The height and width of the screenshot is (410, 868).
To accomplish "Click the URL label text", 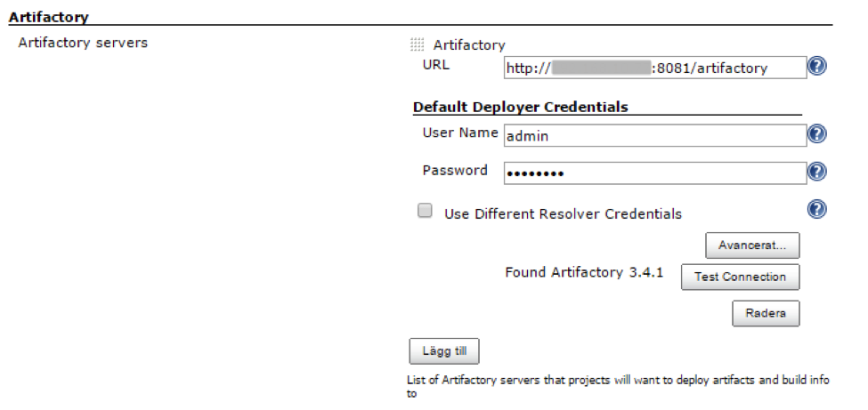I will 436,65.
